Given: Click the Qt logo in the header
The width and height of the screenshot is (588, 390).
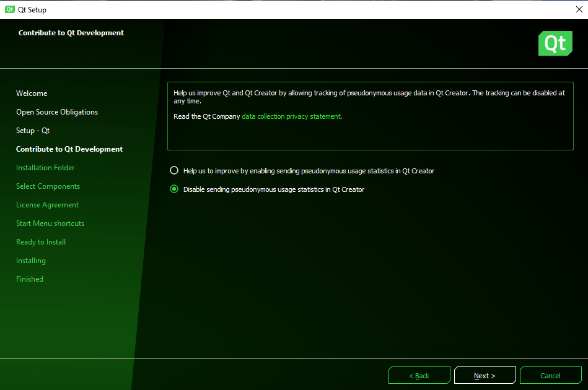Looking at the screenshot, I should (555, 43).
